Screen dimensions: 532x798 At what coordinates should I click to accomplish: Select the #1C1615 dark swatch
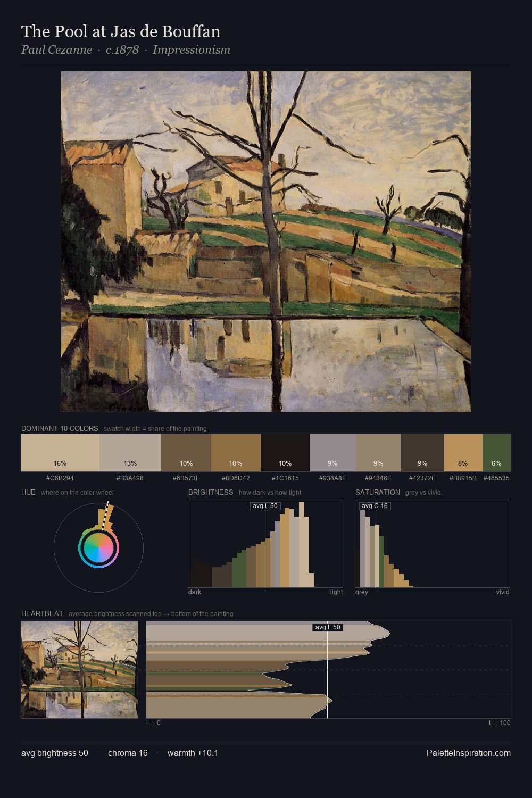[285, 453]
